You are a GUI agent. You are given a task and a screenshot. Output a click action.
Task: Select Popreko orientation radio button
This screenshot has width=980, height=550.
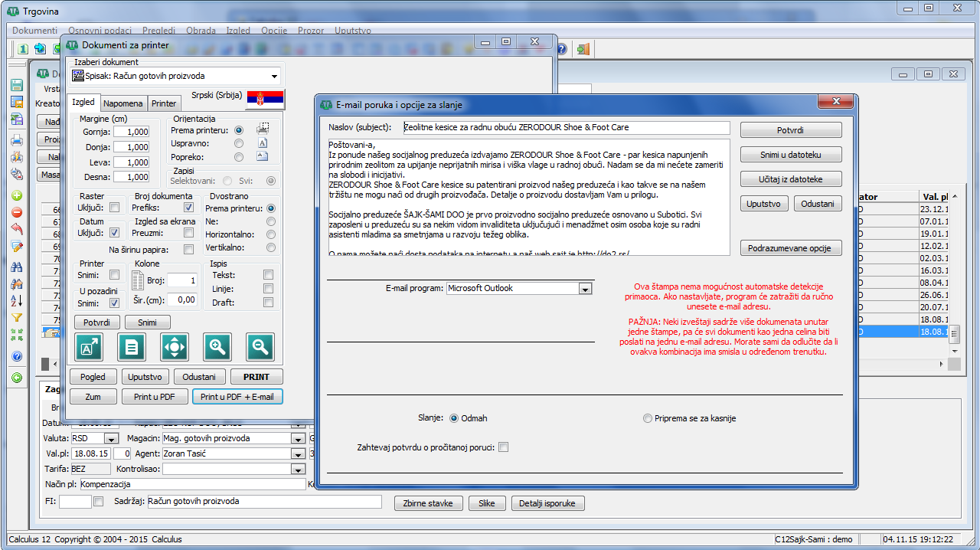(x=239, y=157)
